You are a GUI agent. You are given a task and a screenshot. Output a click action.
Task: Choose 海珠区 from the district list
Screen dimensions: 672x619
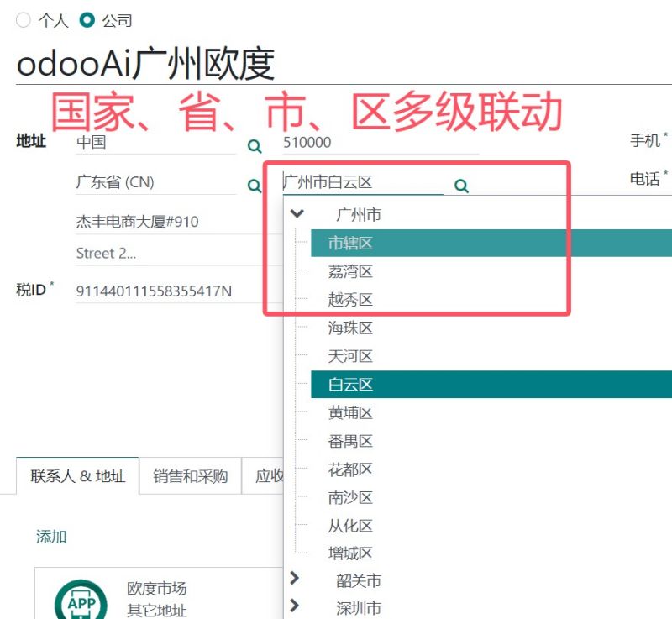tap(350, 328)
